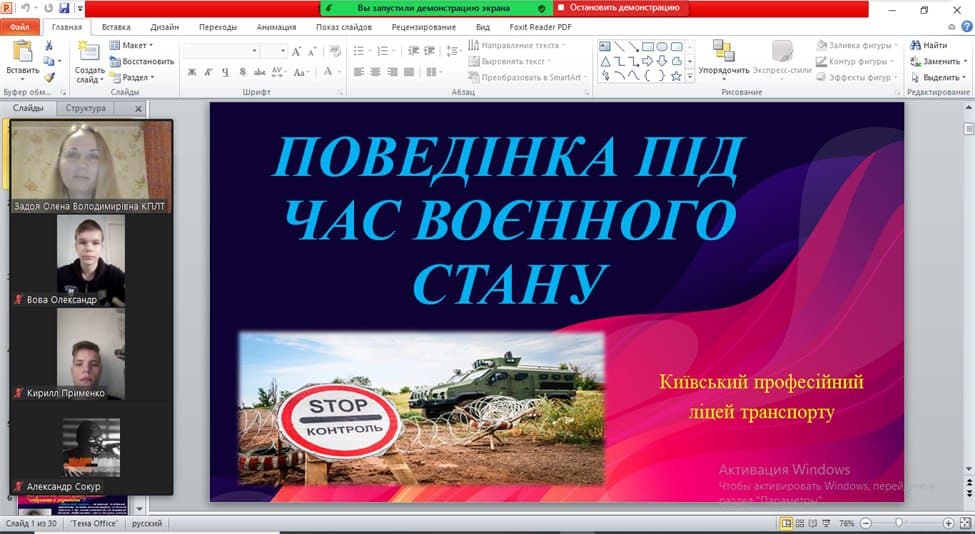Click Stop screen share (Остановить демонстрацию)
Image resolution: width=975 pixels, height=534 pixels.
619,8
